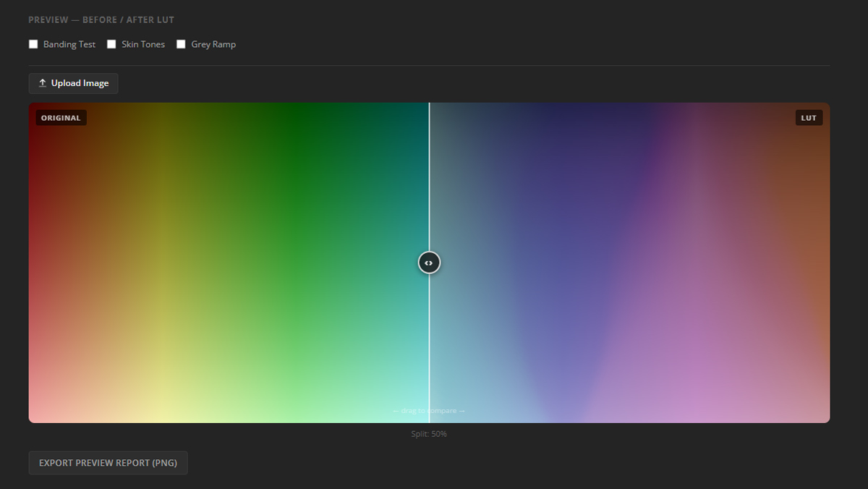This screenshot has height=489, width=868.
Task: Click the 'Split: 50%' readout text
Action: (429, 434)
